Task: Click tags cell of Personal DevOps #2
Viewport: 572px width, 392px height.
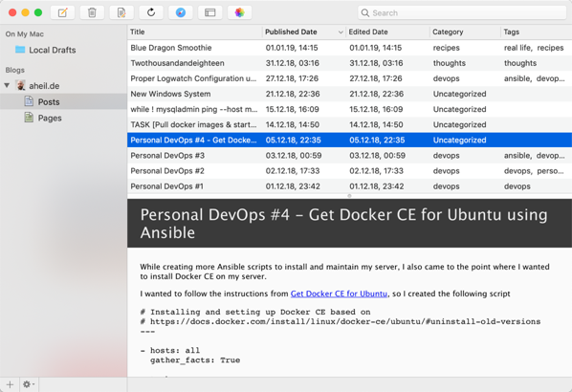Action: [x=534, y=170]
